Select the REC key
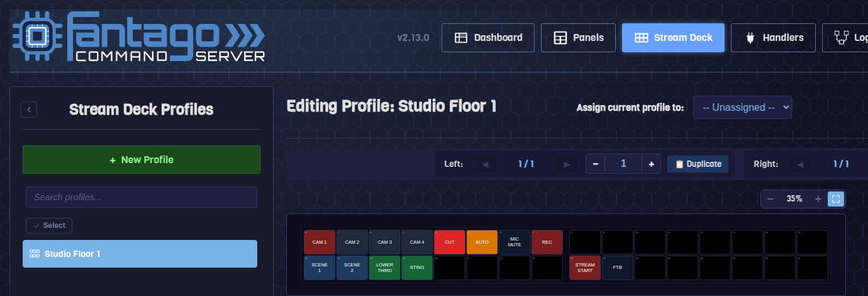868x296 pixels. 547,242
